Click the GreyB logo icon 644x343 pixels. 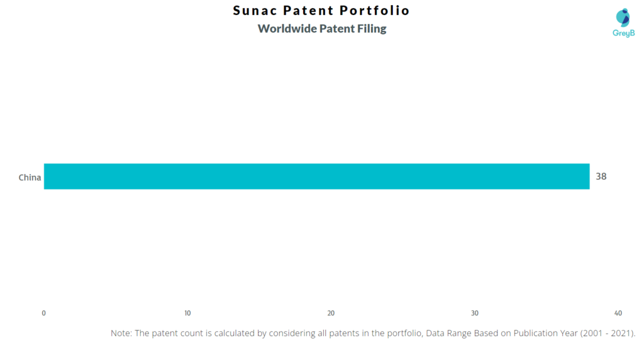[x=623, y=18]
